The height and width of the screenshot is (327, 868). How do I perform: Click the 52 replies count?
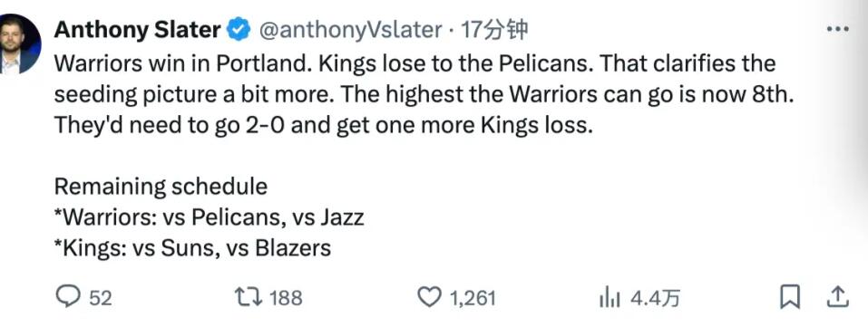[x=100, y=299]
